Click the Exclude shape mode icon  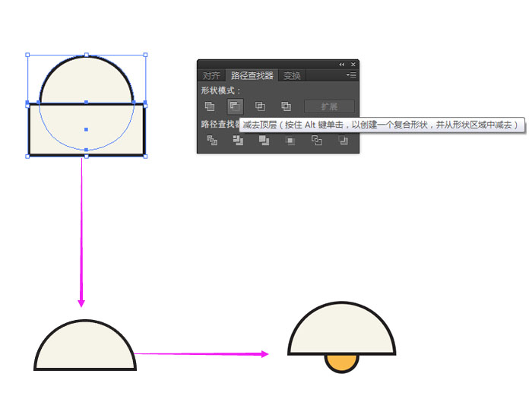pos(286,106)
